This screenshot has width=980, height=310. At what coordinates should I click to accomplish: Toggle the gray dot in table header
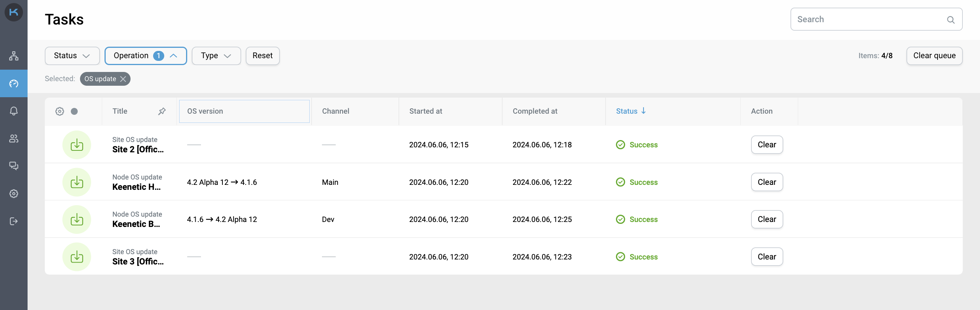[74, 111]
